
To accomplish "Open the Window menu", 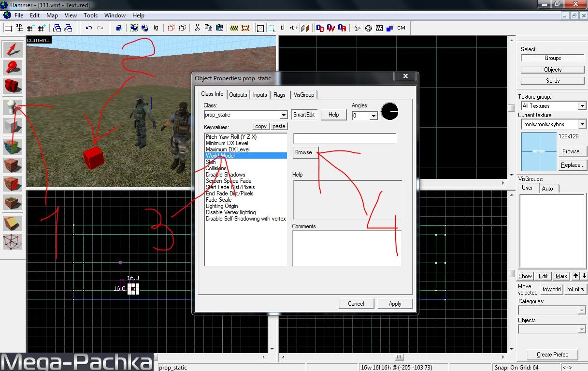I will point(115,15).
